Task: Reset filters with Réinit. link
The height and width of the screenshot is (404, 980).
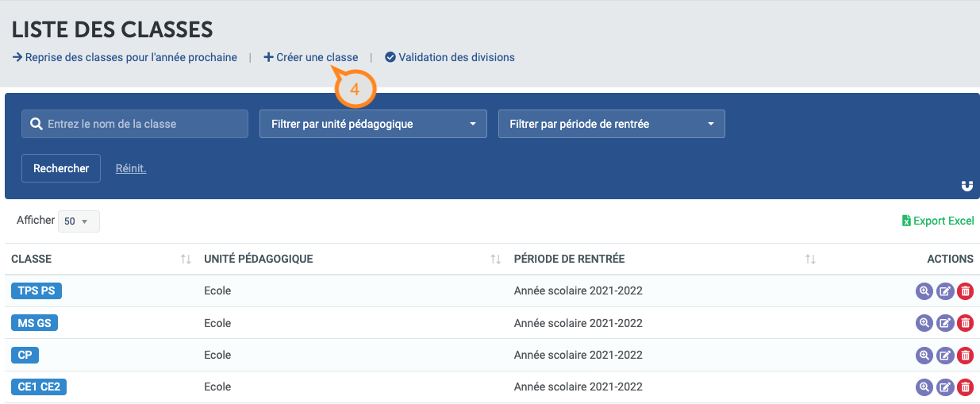Action: pos(131,168)
